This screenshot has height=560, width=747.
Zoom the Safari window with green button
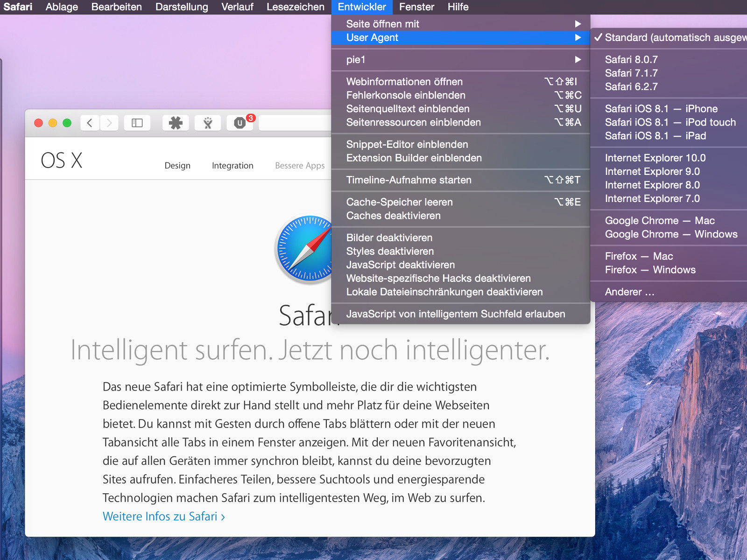click(67, 123)
